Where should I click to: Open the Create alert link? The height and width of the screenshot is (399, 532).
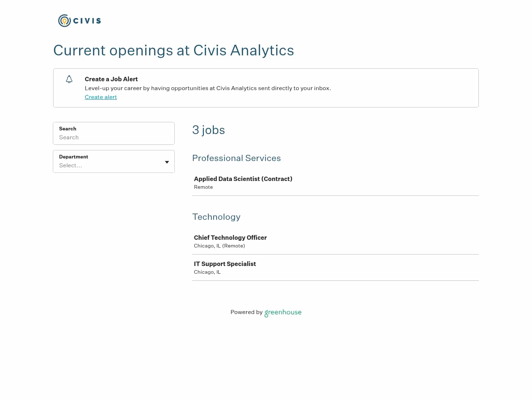[101, 97]
